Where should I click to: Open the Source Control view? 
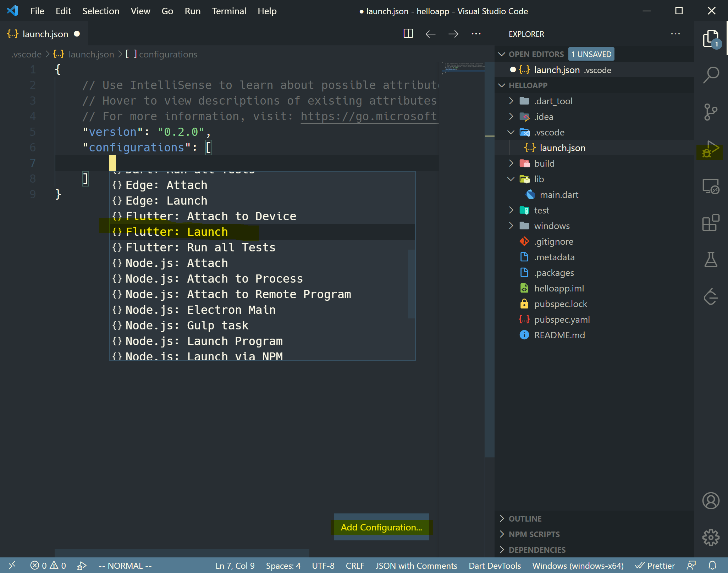(x=711, y=112)
